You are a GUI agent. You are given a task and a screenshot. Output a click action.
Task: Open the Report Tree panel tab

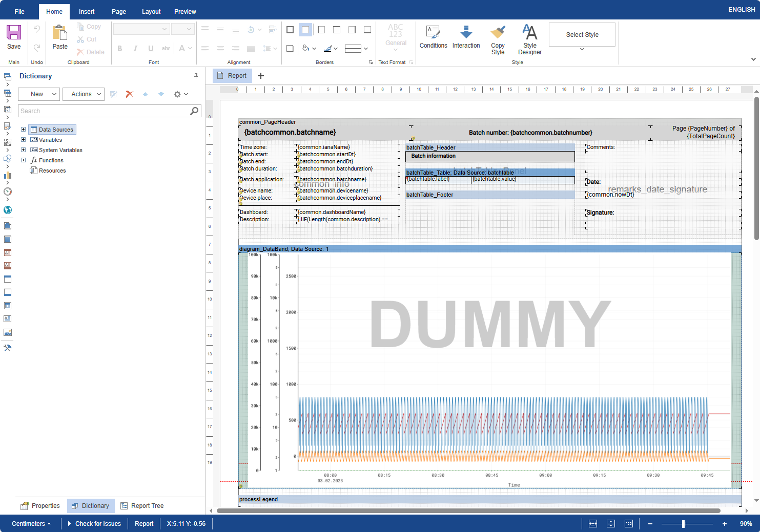tap(142, 506)
